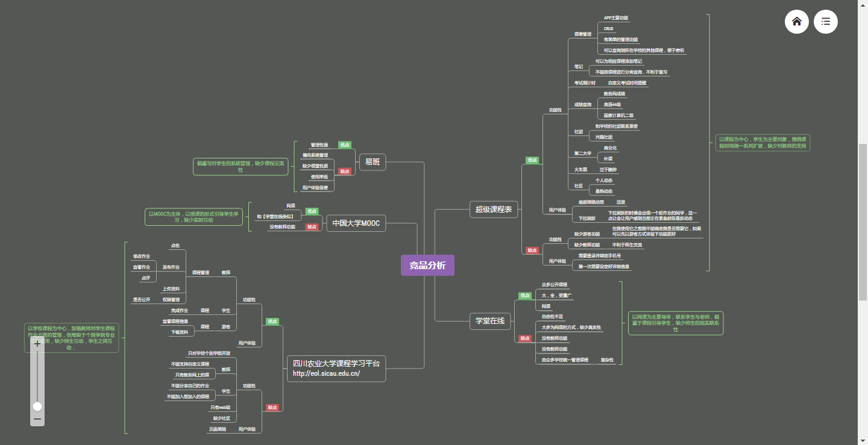Click the green 优点 tag under 易班

[x=345, y=145]
